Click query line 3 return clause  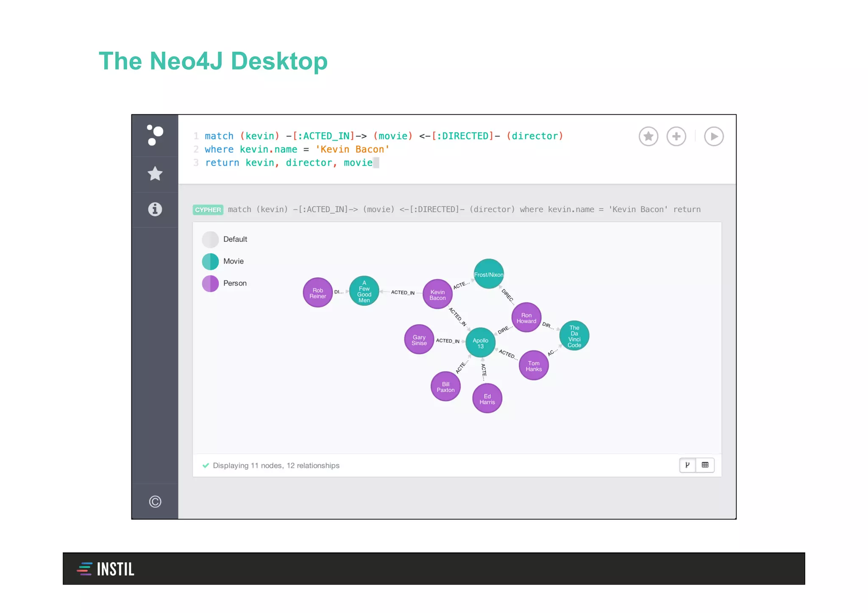[x=289, y=163]
